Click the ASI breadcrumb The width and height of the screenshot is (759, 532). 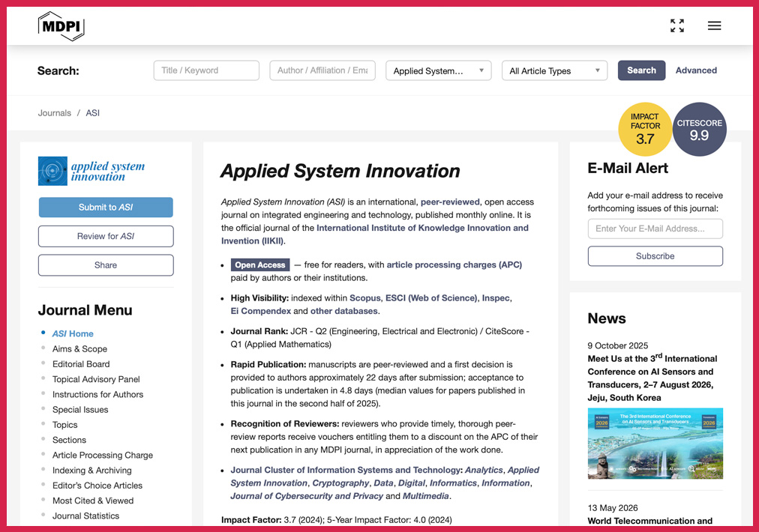pyautogui.click(x=92, y=113)
